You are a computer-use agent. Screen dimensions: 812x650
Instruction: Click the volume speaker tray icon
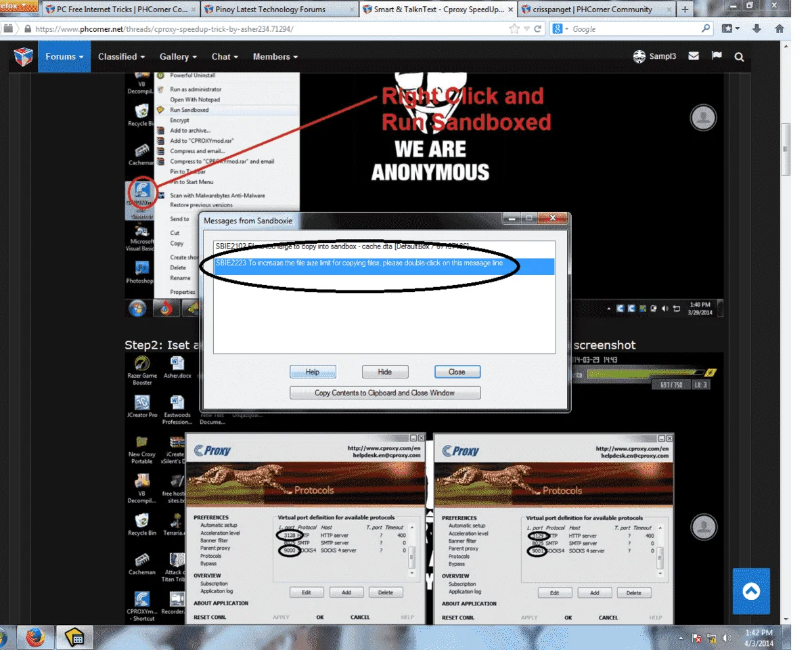point(727,638)
